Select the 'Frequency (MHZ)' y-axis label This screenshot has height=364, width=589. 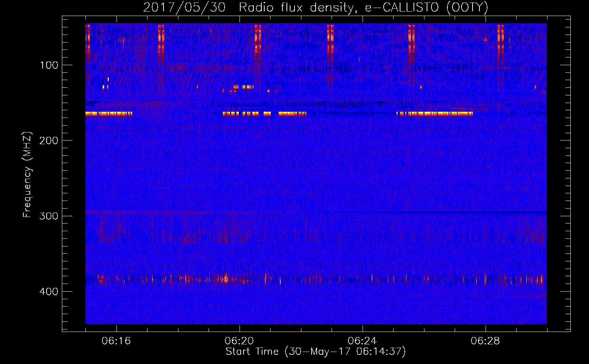pos(27,175)
